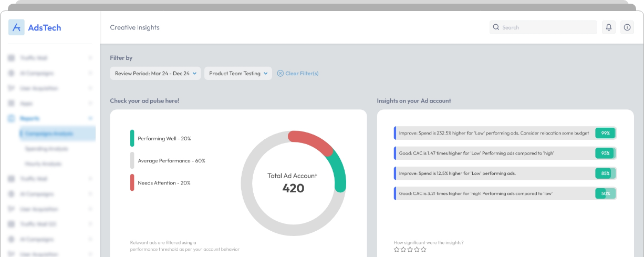Open Campaigns Analysis in sidebar
The image size is (644, 257).
click(x=49, y=134)
